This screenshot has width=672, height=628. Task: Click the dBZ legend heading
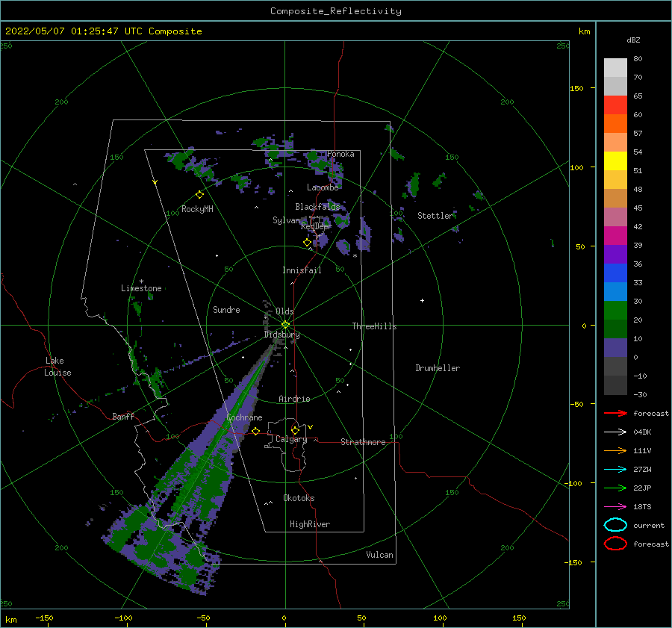[633, 40]
